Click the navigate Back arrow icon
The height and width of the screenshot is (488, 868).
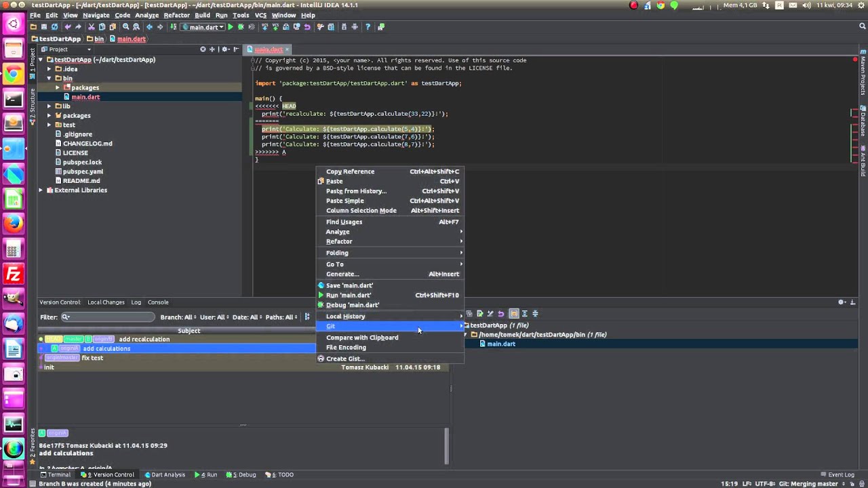(x=149, y=27)
